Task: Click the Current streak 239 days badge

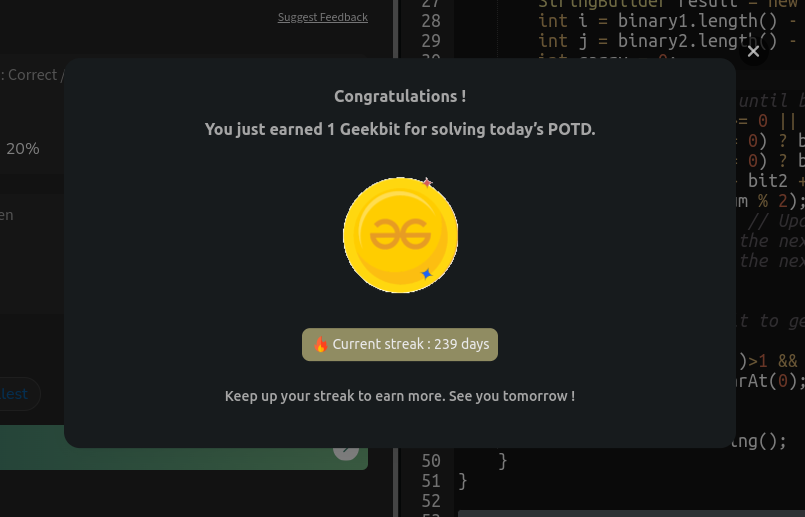Action: click(x=400, y=344)
